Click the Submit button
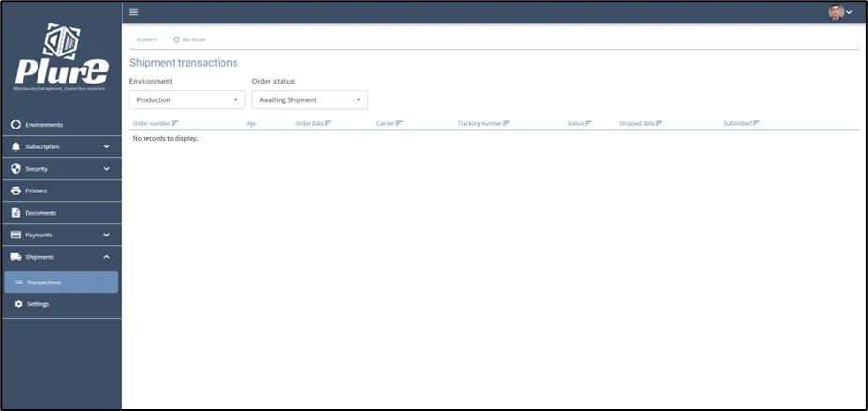Screen dimensions: 868x411 tap(147, 40)
